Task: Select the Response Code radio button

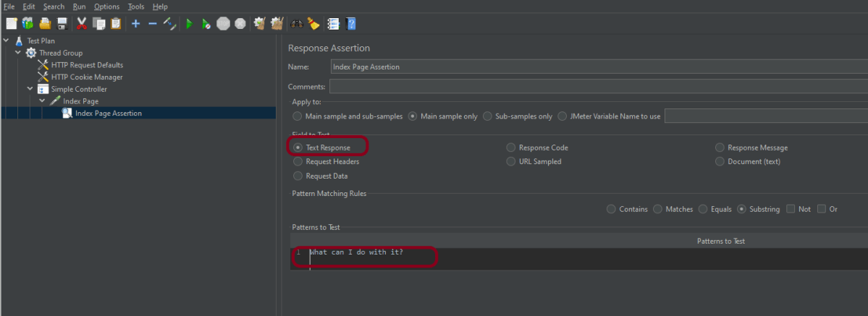Action: [x=511, y=148]
